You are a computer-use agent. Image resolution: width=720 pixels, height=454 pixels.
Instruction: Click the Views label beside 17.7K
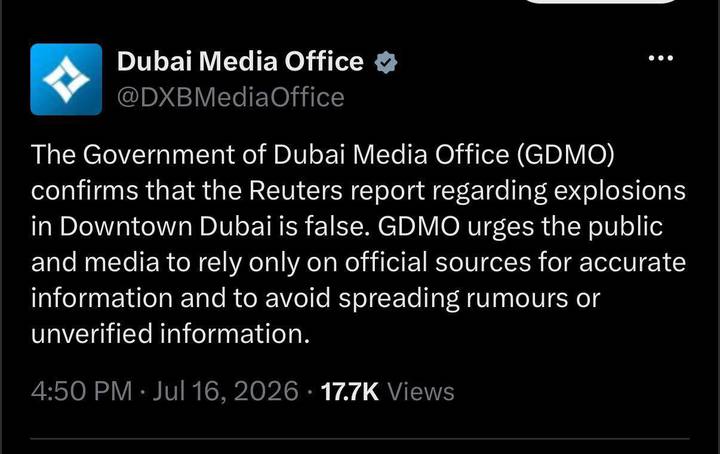(x=421, y=392)
